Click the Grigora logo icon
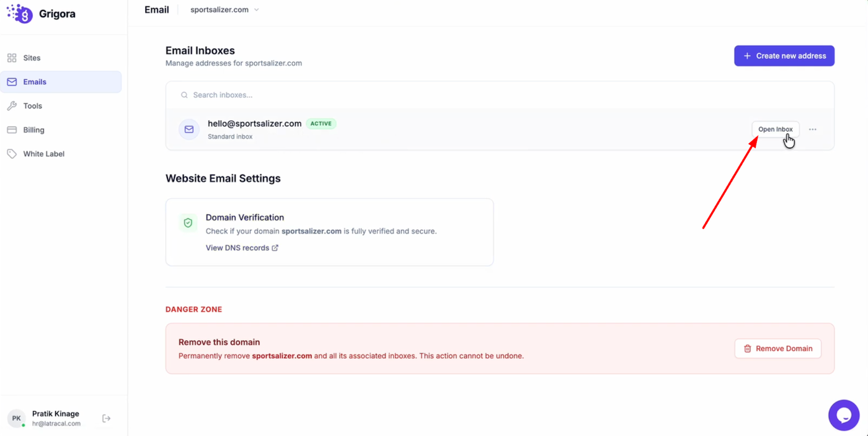The image size is (868, 436). [x=19, y=14]
